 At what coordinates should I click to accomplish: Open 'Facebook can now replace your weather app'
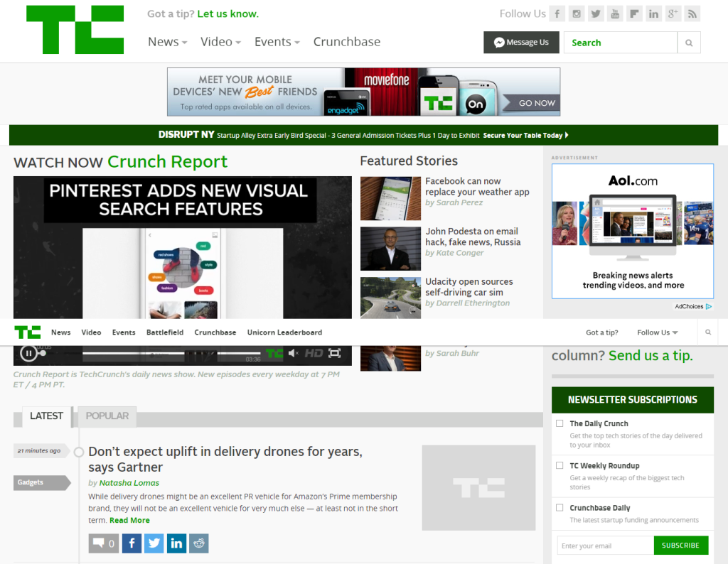(x=477, y=186)
